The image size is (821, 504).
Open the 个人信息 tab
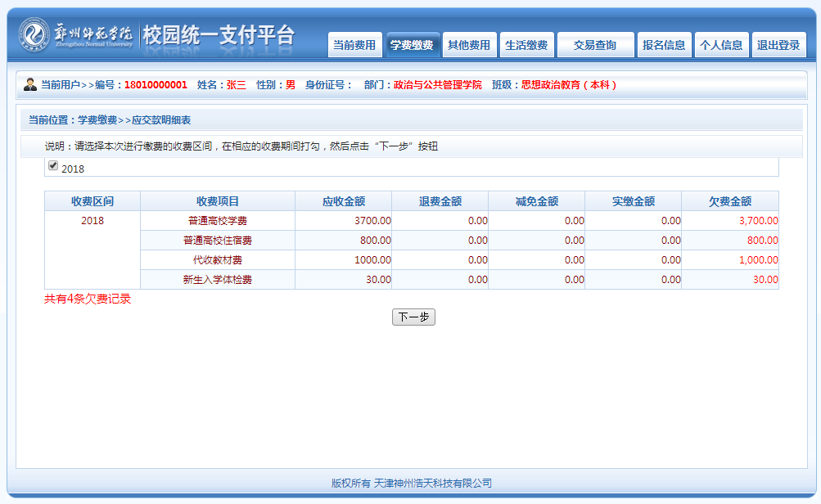pyautogui.click(x=722, y=45)
